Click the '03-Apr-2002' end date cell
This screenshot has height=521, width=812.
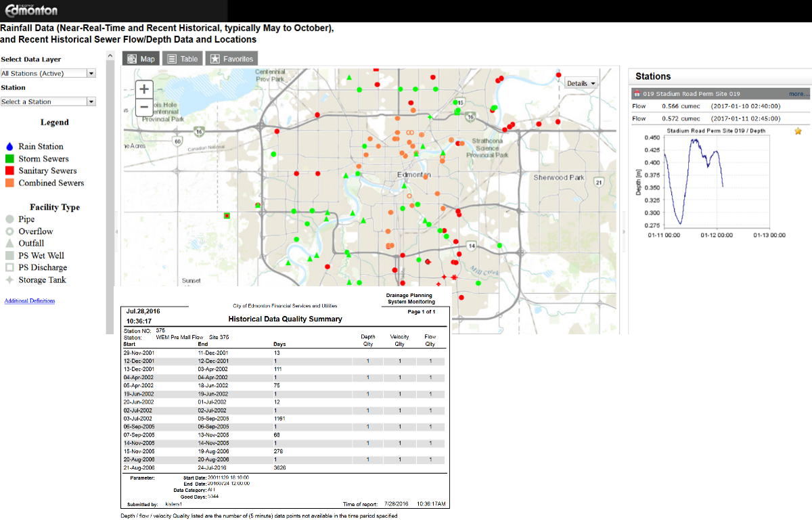[213, 369]
